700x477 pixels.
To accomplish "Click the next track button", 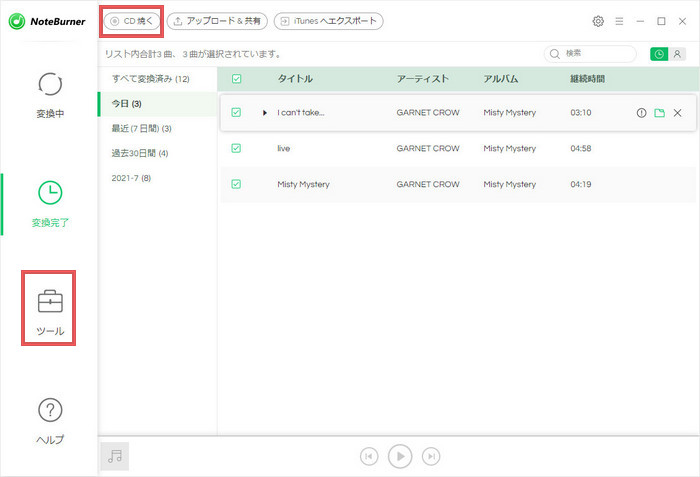I will coord(431,456).
